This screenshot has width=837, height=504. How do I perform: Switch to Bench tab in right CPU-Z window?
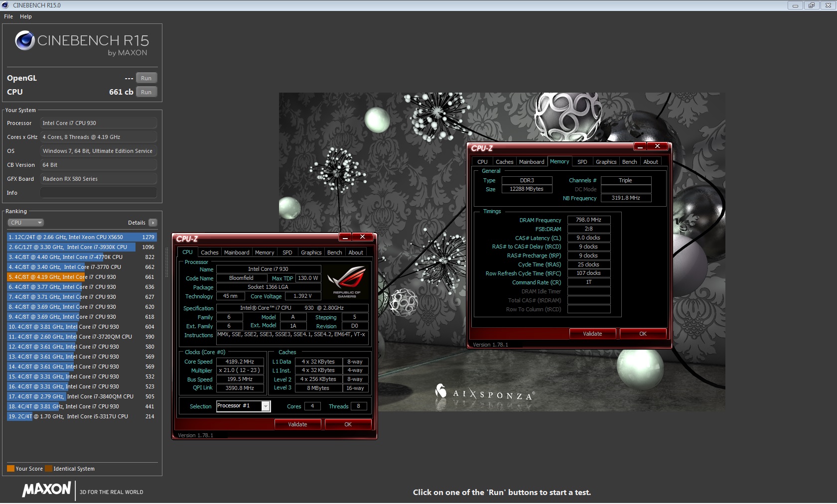(x=629, y=162)
